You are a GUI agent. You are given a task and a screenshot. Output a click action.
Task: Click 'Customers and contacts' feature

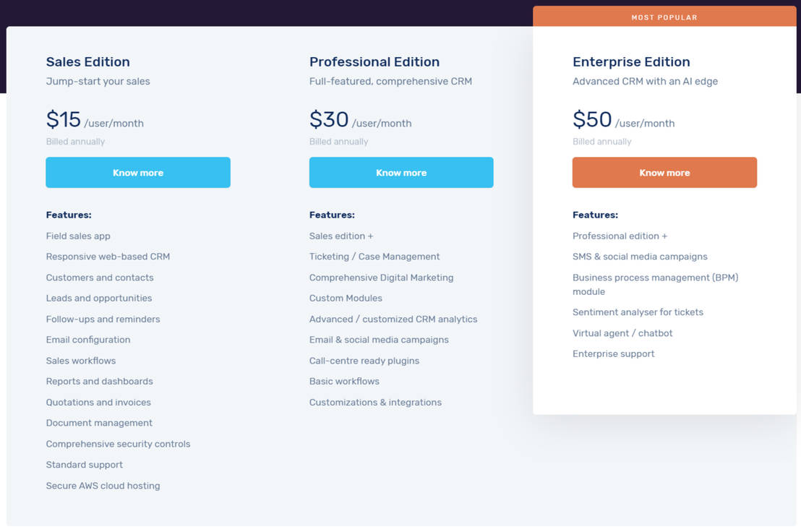pos(100,278)
